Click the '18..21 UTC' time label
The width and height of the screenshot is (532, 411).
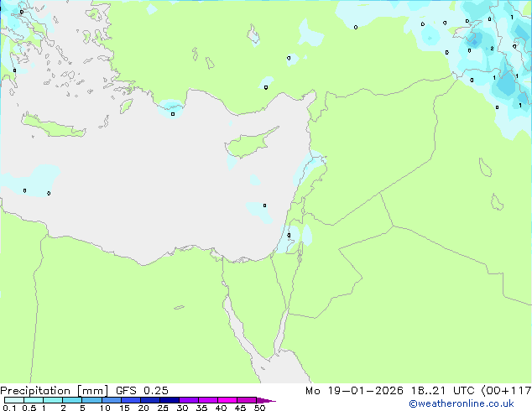(x=445, y=391)
